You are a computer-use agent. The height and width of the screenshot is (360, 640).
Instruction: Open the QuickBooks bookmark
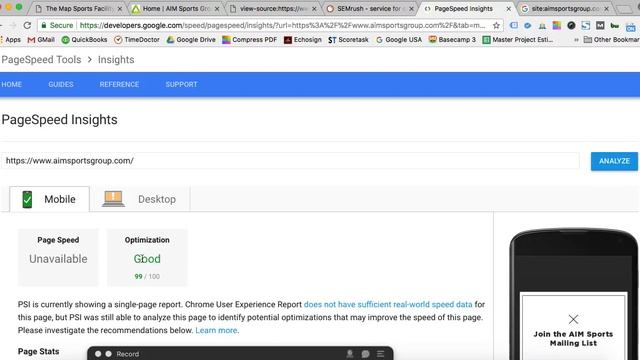[x=84, y=40]
